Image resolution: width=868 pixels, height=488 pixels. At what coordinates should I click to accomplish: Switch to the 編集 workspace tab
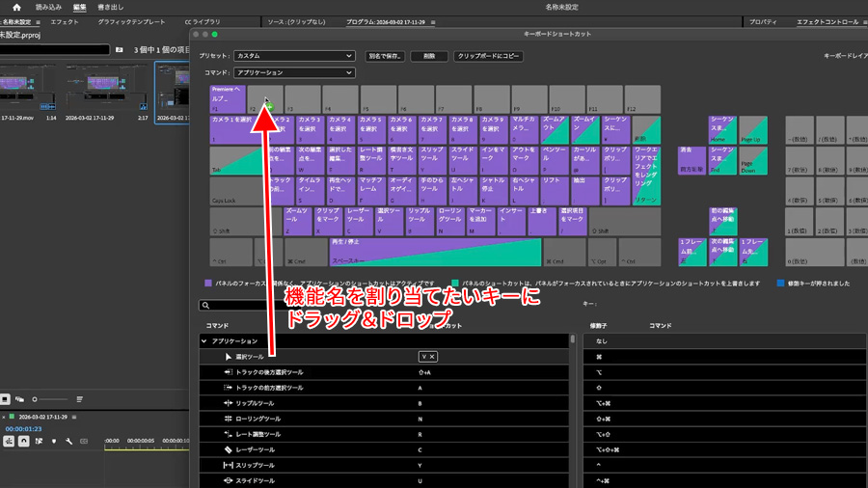[x=80, y=7]
